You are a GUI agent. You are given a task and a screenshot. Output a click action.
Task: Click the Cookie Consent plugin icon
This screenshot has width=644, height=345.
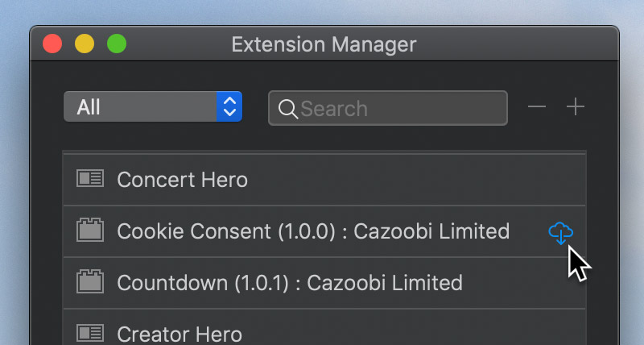[90, 230]
